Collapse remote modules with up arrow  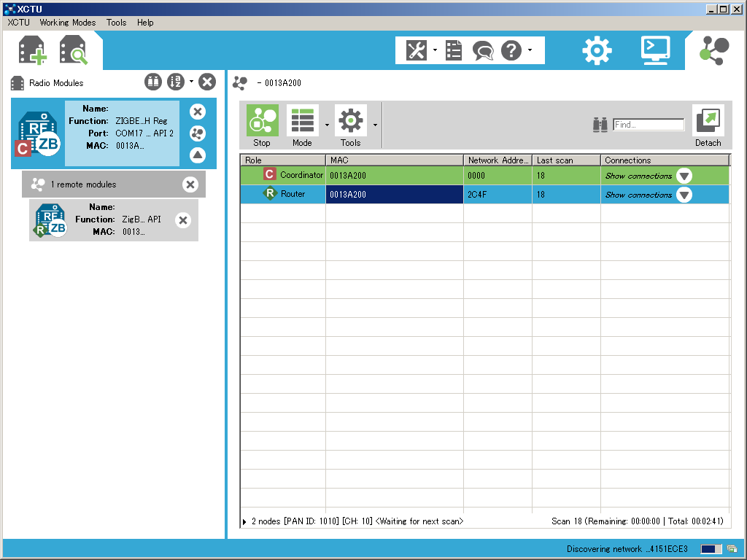[x=198, y=155]
